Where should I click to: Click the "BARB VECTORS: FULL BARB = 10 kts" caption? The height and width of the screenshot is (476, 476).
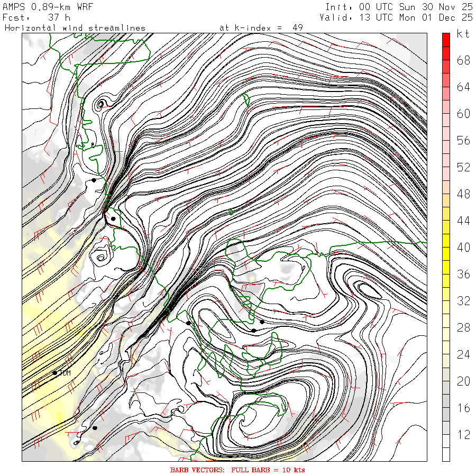click(x=237, y=470)
